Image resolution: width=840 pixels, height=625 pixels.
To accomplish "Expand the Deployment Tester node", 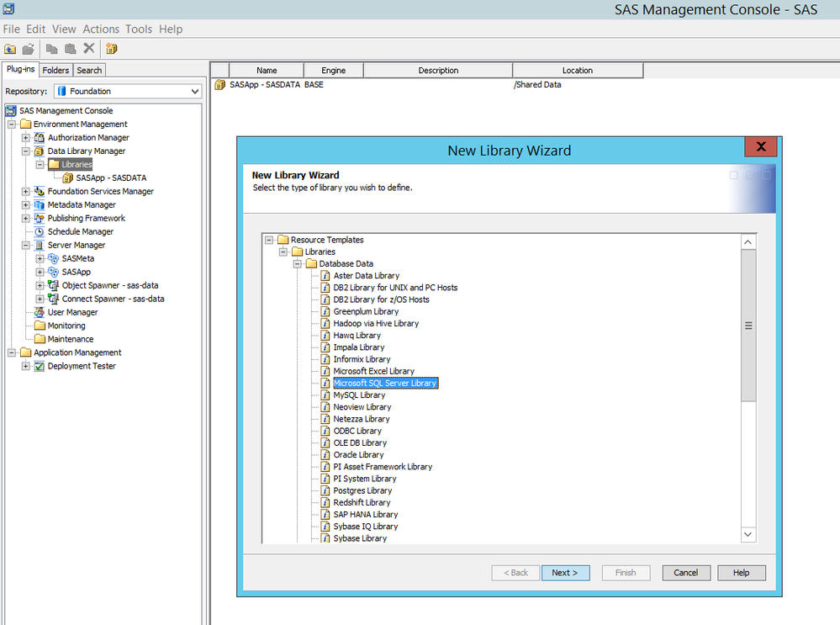I will [x=25, y=366].
